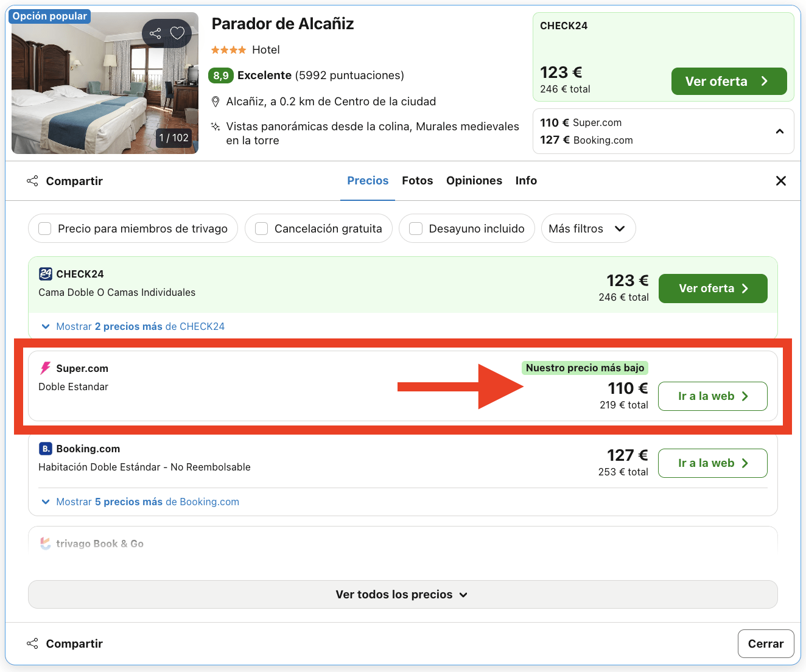Enable Cancelación gratuita filter
This screenshot has width=806, height=672.
(261, 228)
